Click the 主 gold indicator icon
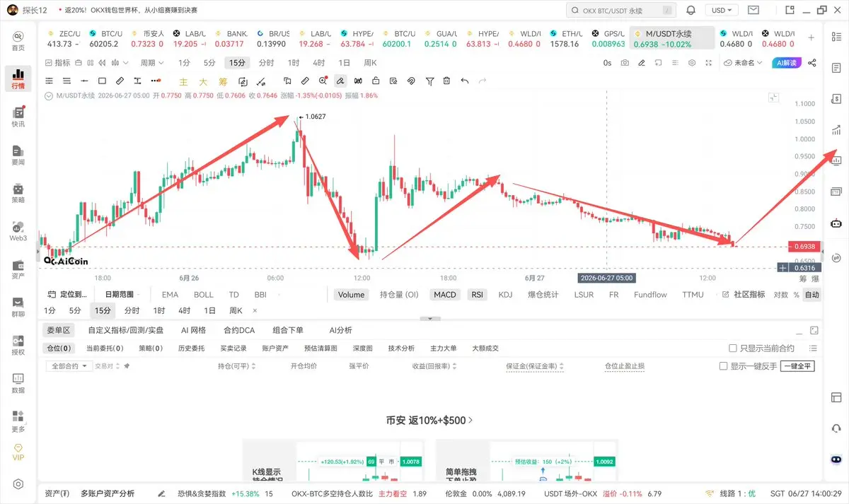The width and height of the screenshot is (849, 504). [x=184, y=81]
